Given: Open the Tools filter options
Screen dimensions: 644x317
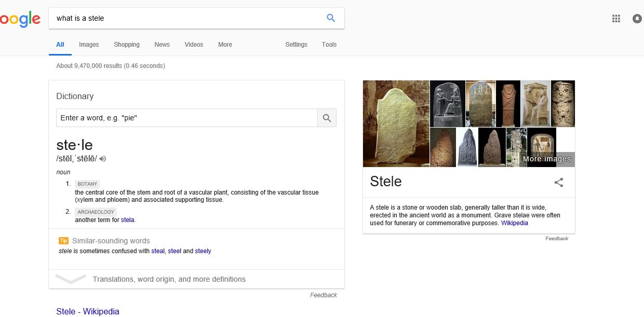Looking at the screenshot, I should coord(329,45).
